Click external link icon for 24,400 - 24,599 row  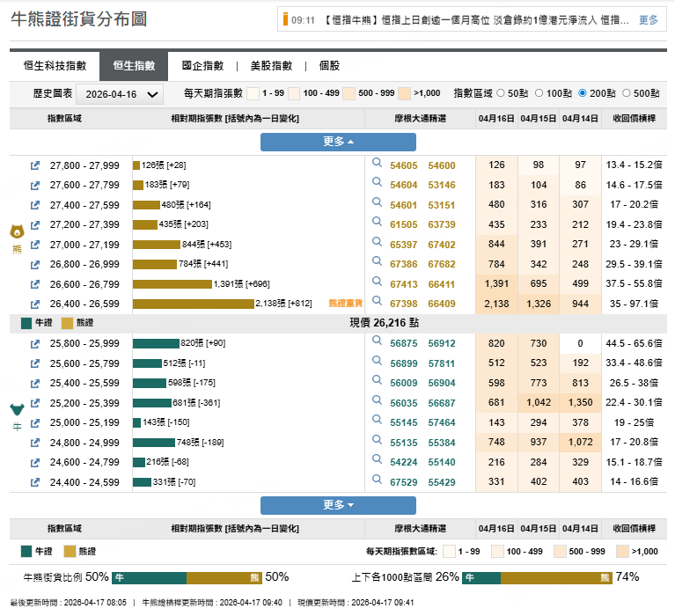pyautogui.click(x=35, y=482)
